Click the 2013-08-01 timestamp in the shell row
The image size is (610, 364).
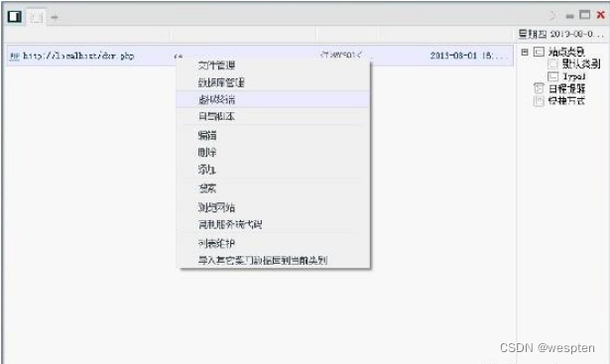pos(468,56)
